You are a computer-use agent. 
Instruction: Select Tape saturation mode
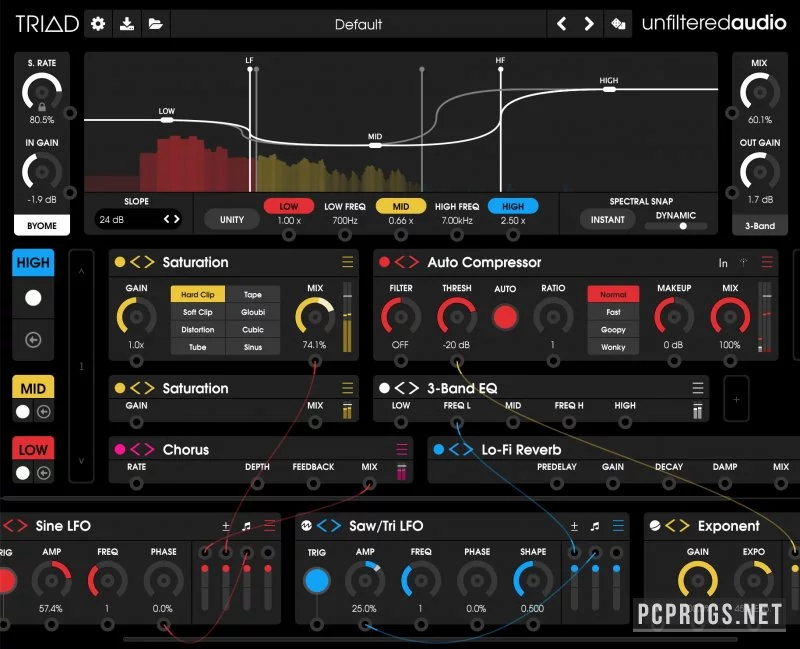point(253,294)
